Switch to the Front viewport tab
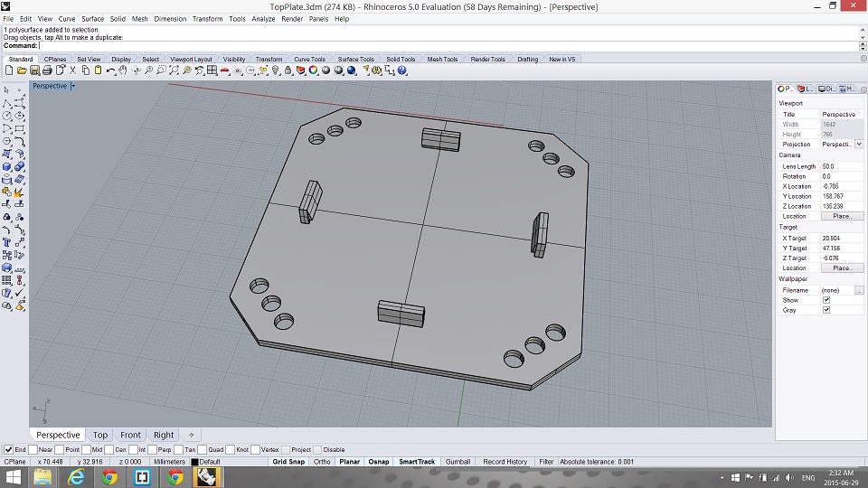 (x=130, y=435)
